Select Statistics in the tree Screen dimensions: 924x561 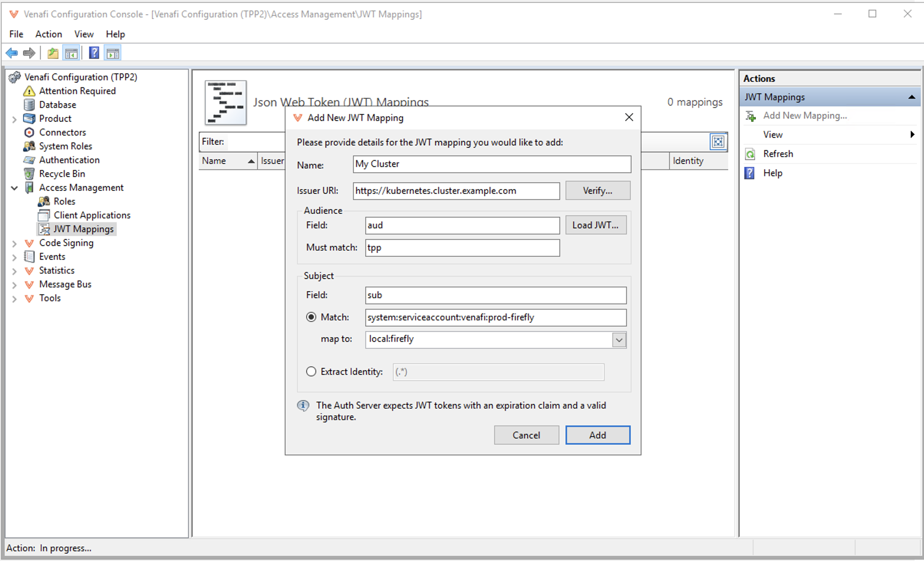[x=57, y=271]
